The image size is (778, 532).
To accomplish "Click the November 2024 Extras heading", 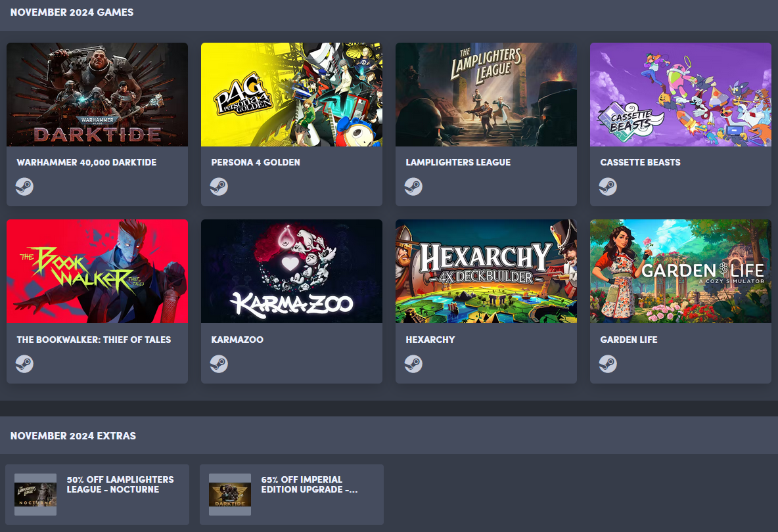I will [73, 436].
